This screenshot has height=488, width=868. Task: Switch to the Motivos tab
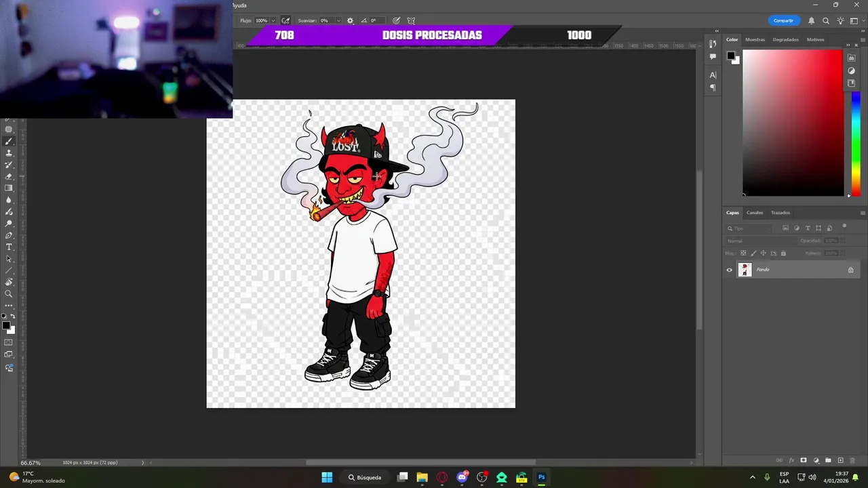[x=815, y=39]
